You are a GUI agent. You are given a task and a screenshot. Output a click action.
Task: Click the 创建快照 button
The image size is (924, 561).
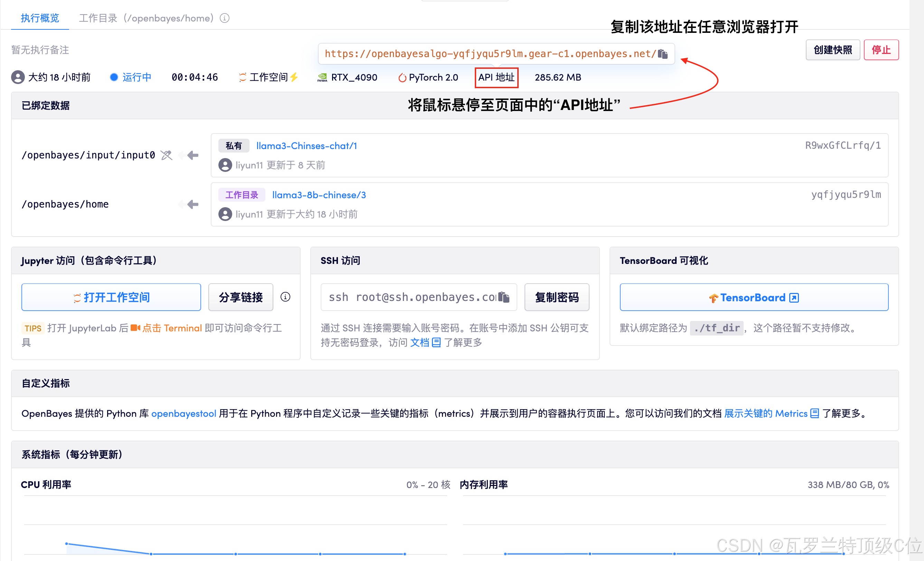[x=832, y=50]
